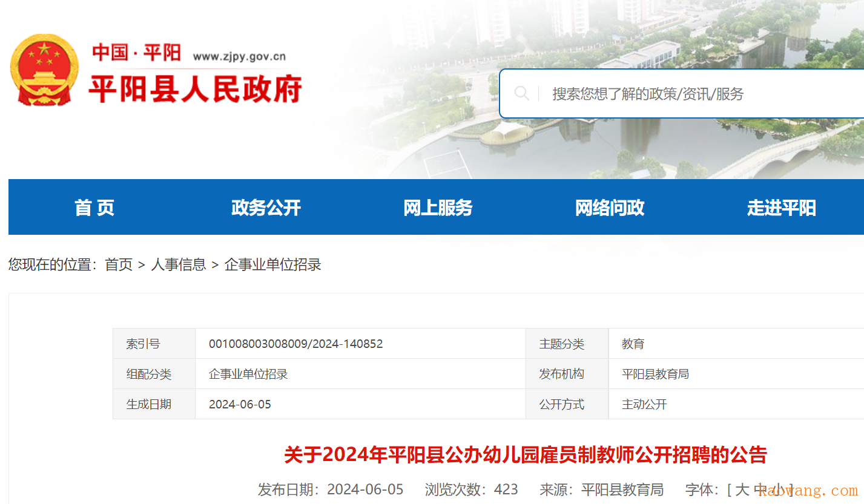Click the 主动公开 value cell
This screenshot has width=864, height=504.
(x=736, y=404)
